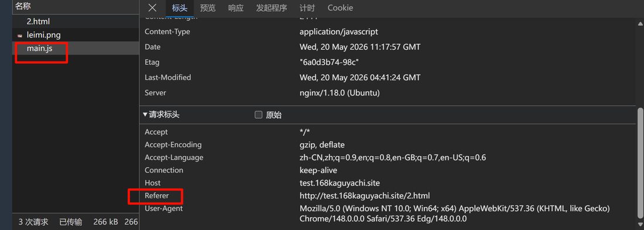Click the Etag header name
644x230 pixels.
click(152, 62)
